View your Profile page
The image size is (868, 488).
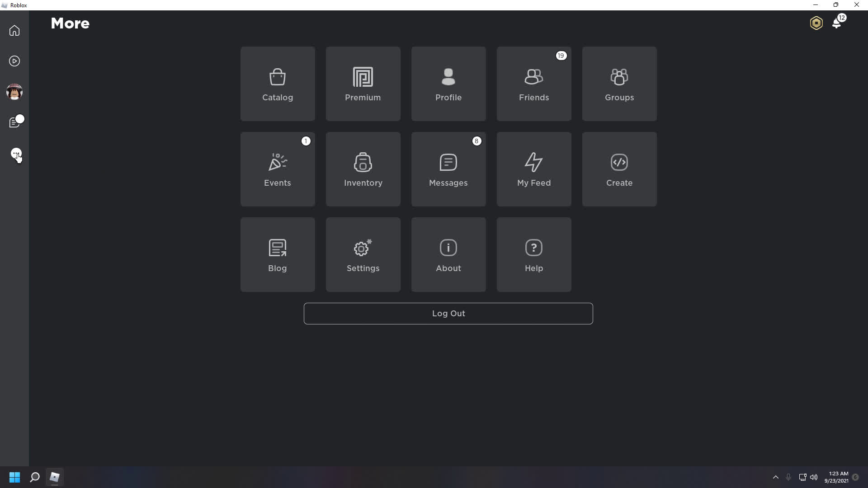(x=448, y=84)
